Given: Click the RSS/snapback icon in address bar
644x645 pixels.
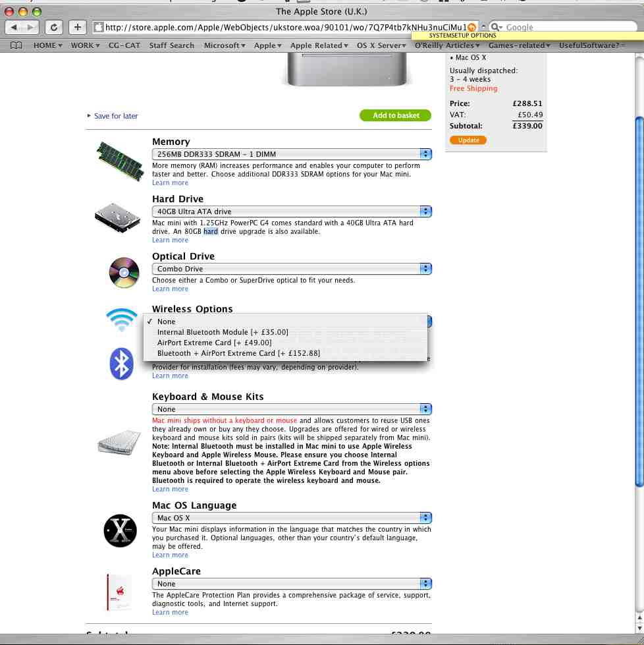Looking at the screenshot, I should point(471,27).
